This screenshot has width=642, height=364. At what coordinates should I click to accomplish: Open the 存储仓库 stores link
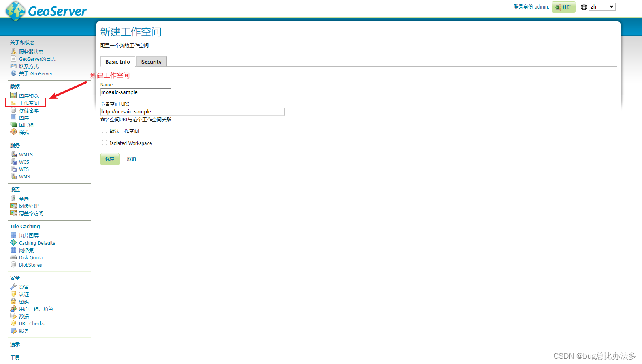29,110
